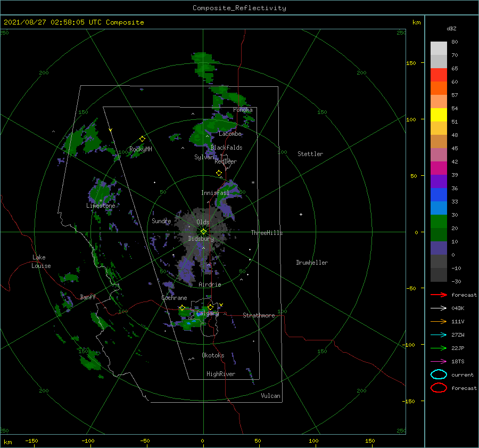479x448 pixels.
Task: Click the Limestone label
Action: [x=101, y=206]
